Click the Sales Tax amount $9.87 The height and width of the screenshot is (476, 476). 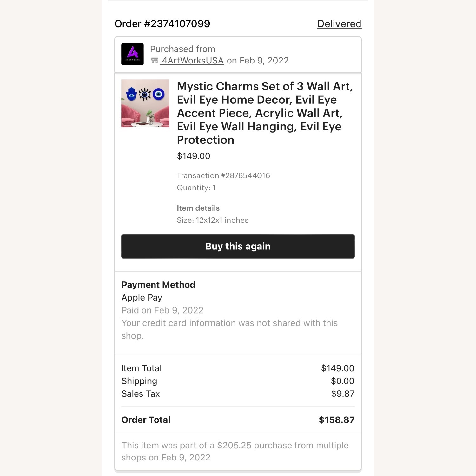342,394
